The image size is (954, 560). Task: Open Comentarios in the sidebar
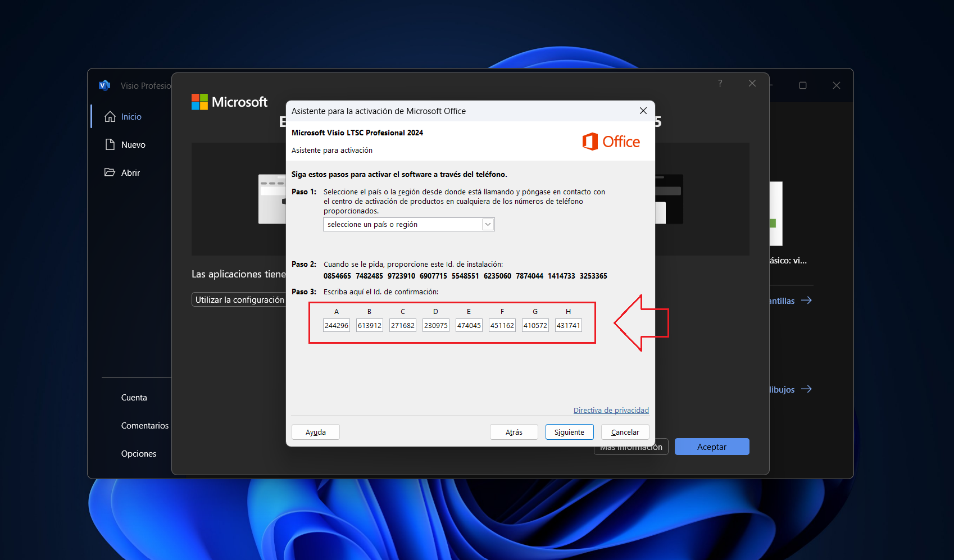coord(145,426)
